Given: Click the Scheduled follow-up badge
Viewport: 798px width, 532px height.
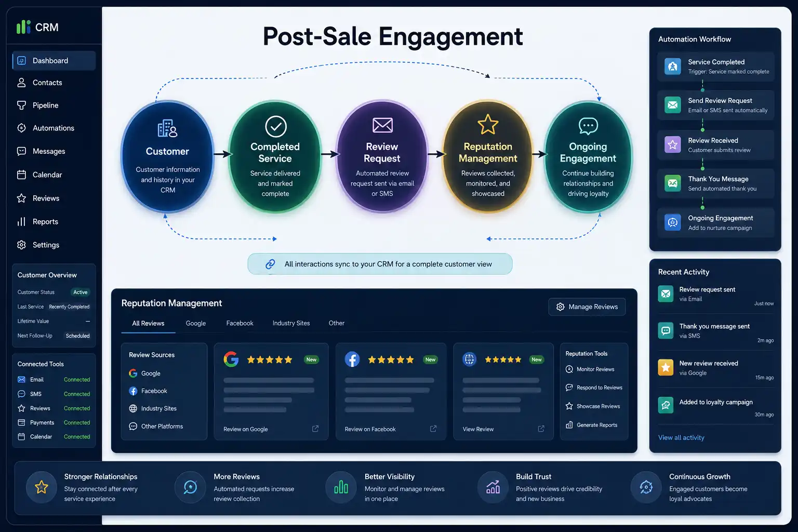Looking at the screenshot, I should click(x=77, y=336).
